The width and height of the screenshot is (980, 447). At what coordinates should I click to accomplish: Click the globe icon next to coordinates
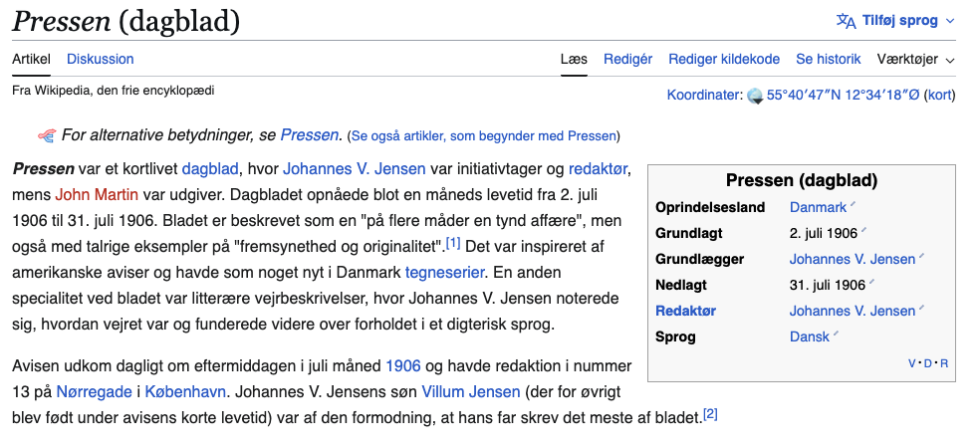(755, 96)
